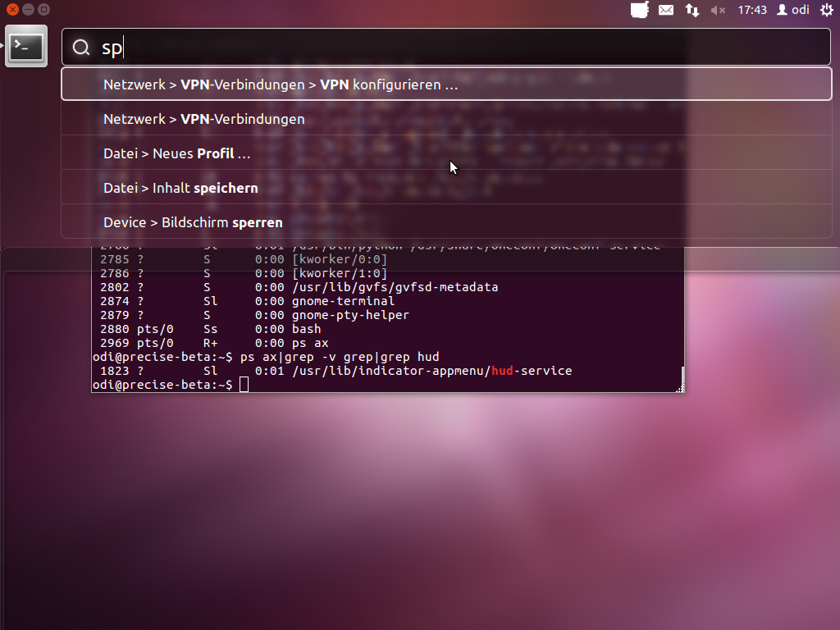Open the muted sound volume indicator

pos(718,10)
